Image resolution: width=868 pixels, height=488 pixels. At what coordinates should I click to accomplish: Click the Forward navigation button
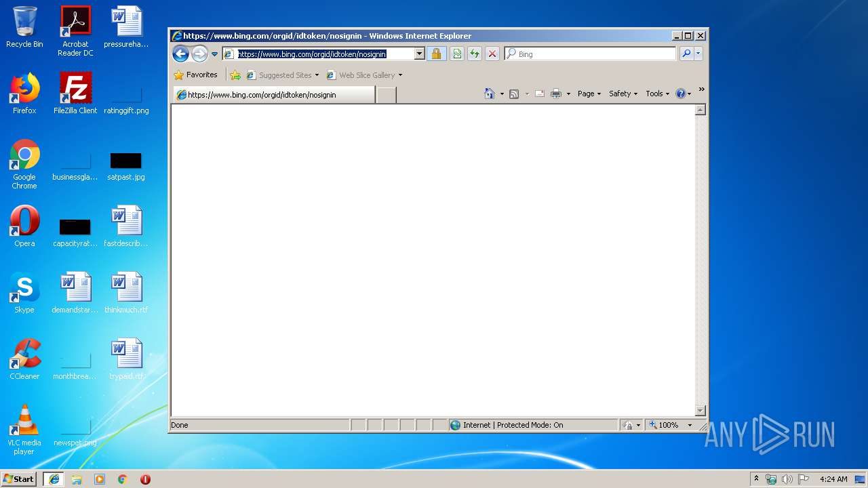(x=199, y=54)
